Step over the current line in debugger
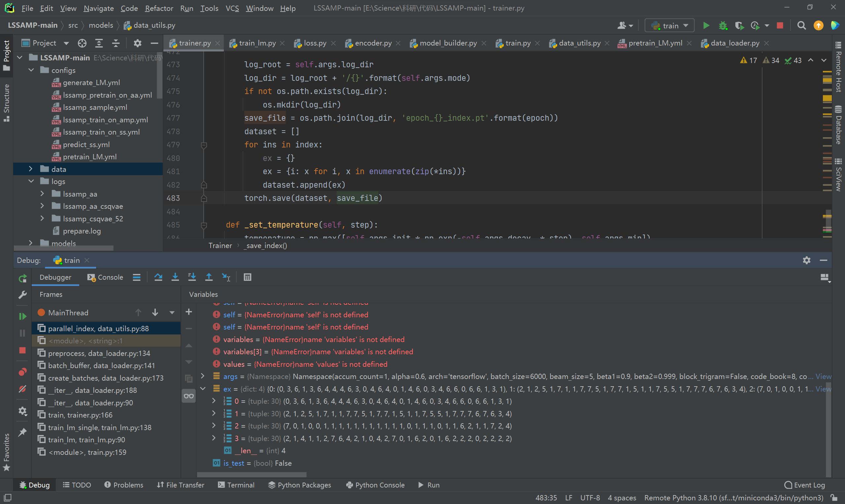This screenshot has width=845, height=504. 158,277
